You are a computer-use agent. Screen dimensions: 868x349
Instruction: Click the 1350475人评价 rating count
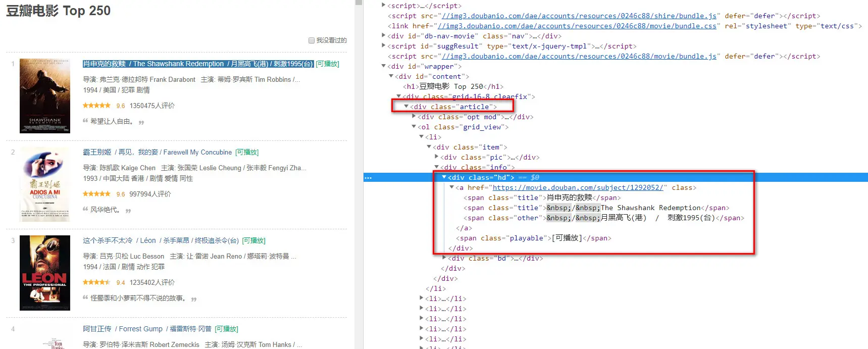pyautogui.click(x=152, y=106)
